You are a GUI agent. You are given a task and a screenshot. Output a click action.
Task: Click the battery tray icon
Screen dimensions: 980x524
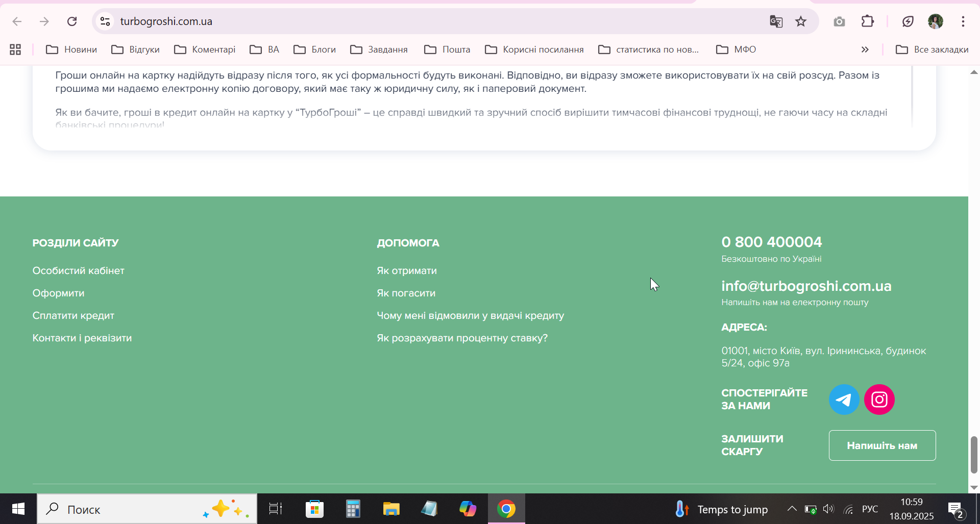point(811,509)
